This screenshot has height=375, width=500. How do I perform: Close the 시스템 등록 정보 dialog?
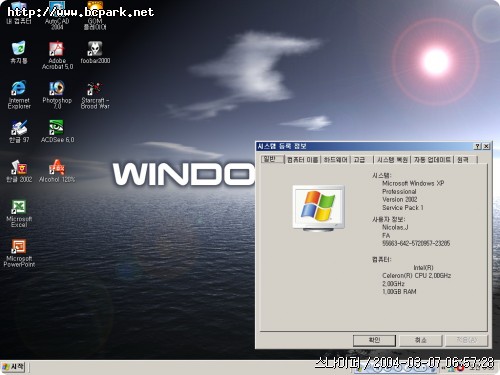pos(486,146)
